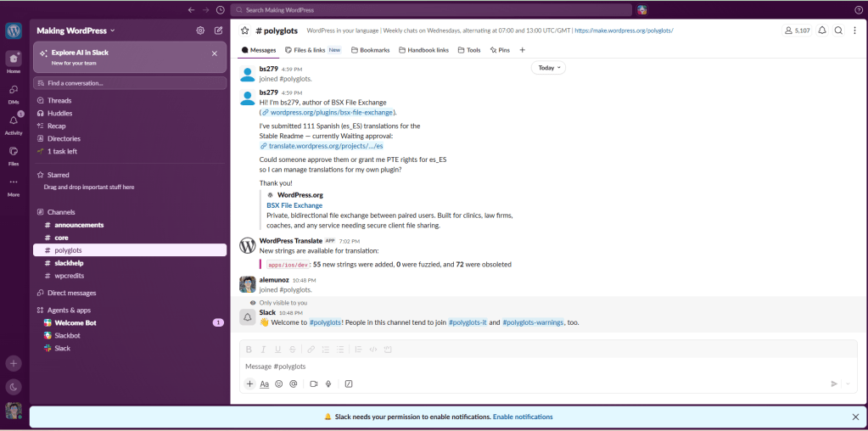
Task: Toggle ordered list formatting
Action: [x=326, y=349]
